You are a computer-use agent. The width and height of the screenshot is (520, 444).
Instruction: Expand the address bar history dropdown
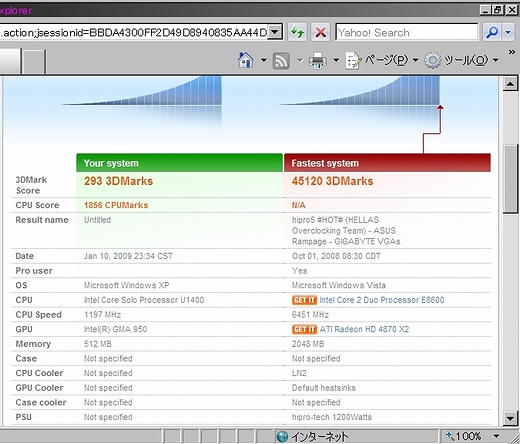(275, 32)
